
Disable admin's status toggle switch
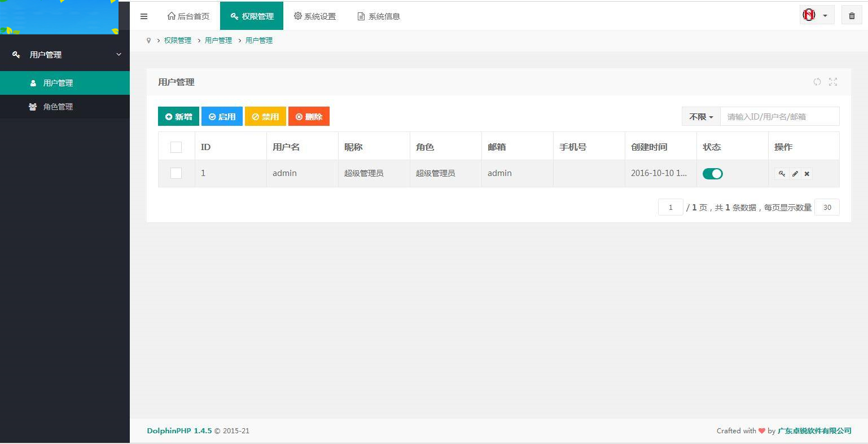click(712, 174)
